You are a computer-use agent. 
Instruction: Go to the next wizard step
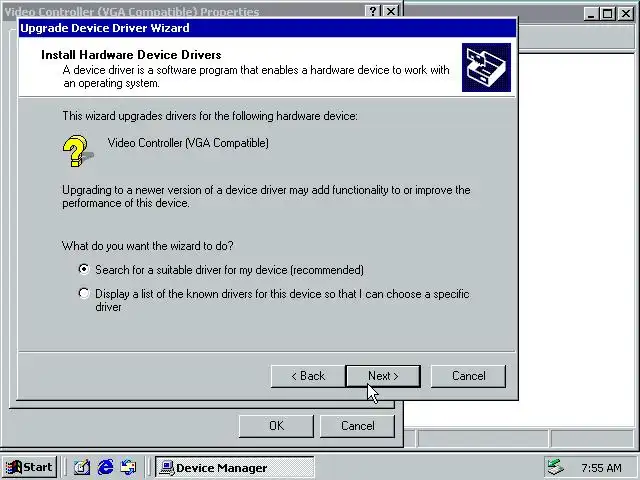[383, 376]
